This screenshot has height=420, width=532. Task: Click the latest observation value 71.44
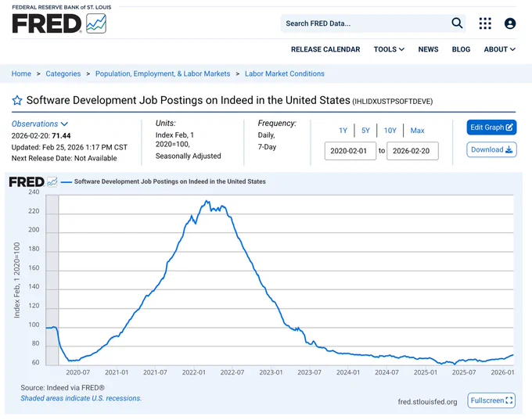click(x=61, y=136)
